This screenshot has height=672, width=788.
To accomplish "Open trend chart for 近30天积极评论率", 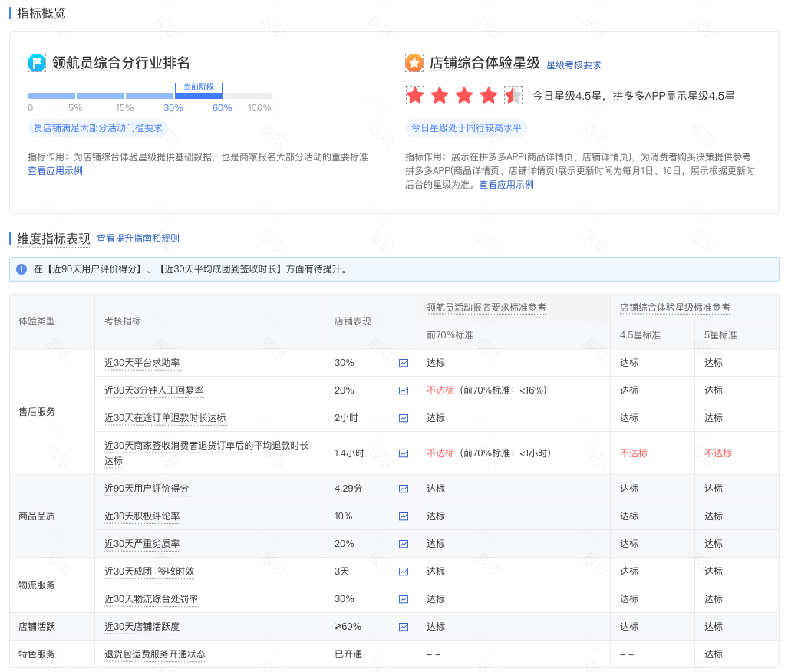I will (403, 516).
